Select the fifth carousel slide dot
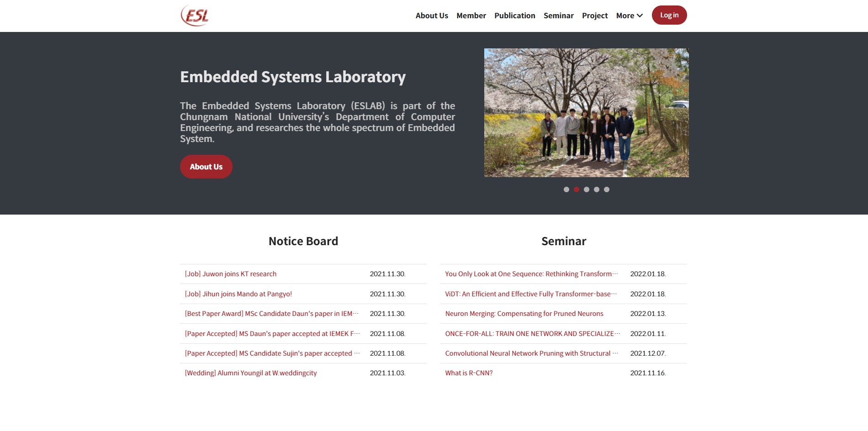 click(606, 189)
